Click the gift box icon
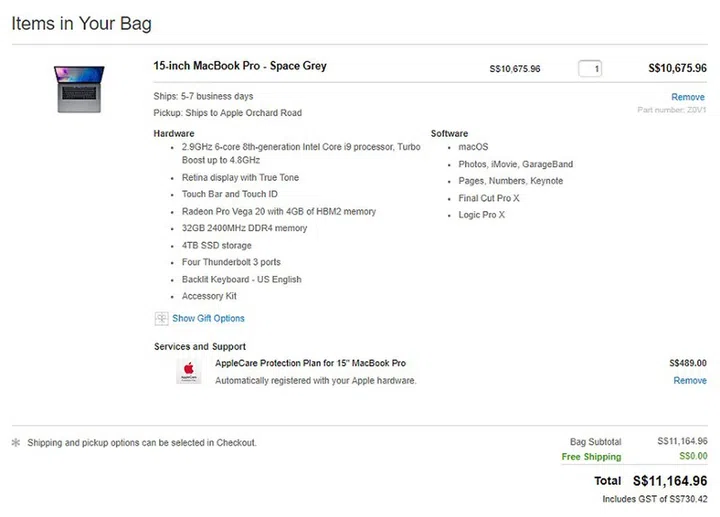Screen dimensions: 720x517 click(x=161, y=318)
